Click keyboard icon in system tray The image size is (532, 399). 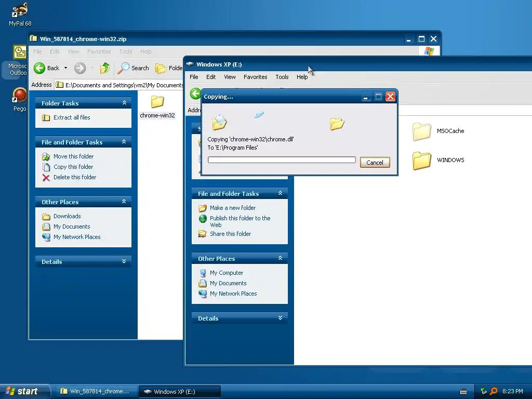click(x=463, y=392)
